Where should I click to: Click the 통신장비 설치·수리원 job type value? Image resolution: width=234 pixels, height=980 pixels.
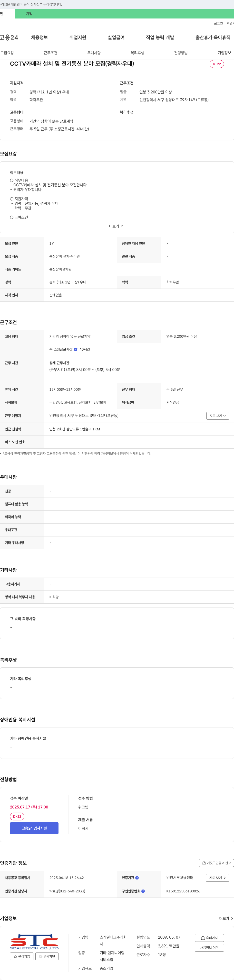coord(64,256)
